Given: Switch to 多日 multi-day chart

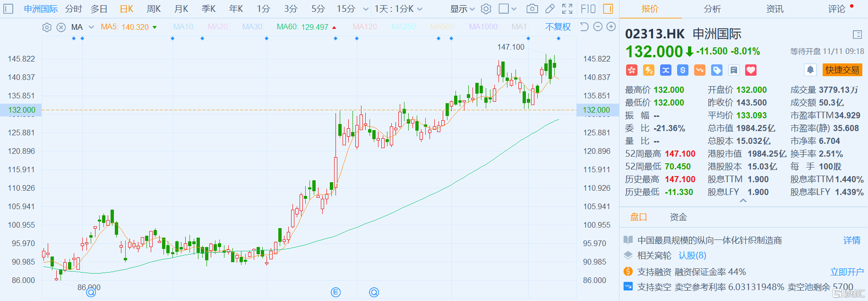Looking at the screenshot, I should [99, 9].
